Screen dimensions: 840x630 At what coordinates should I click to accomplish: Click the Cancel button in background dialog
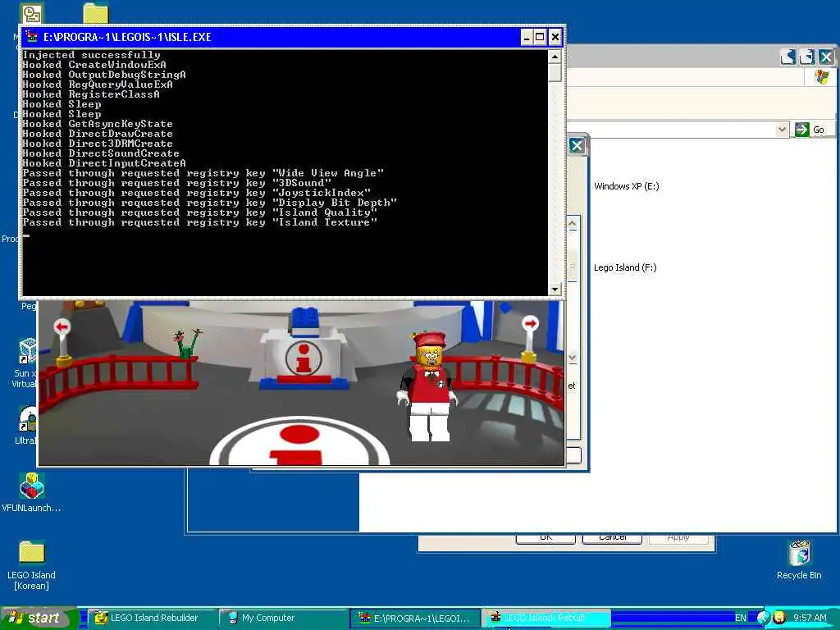click(612, 537)
